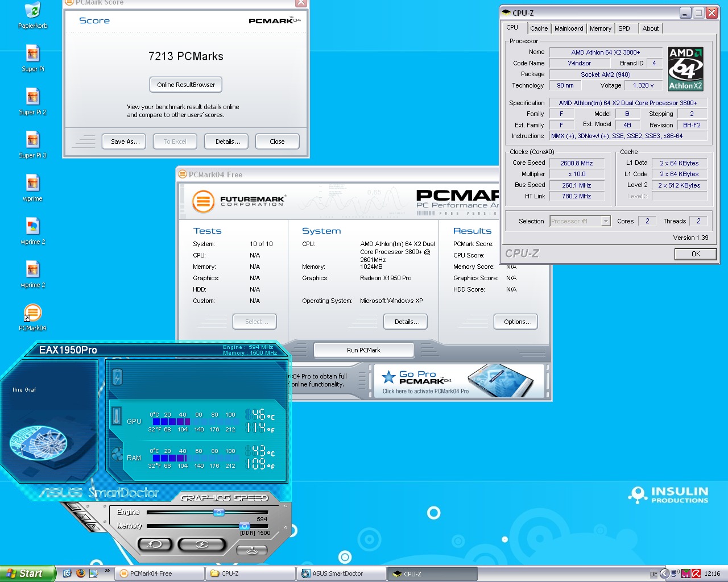Click OK button in CPU-Z
Viewport: 728px width, 582px height.
coord(696,254)
